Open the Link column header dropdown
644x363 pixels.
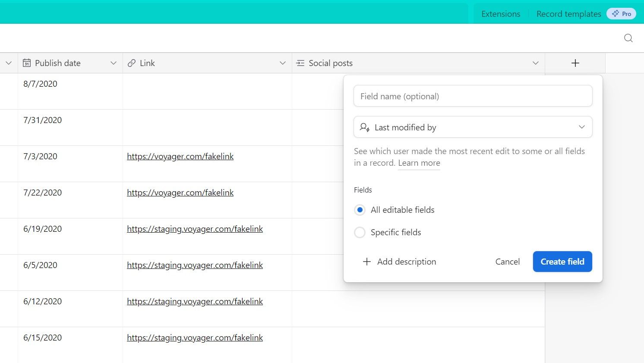283,63
